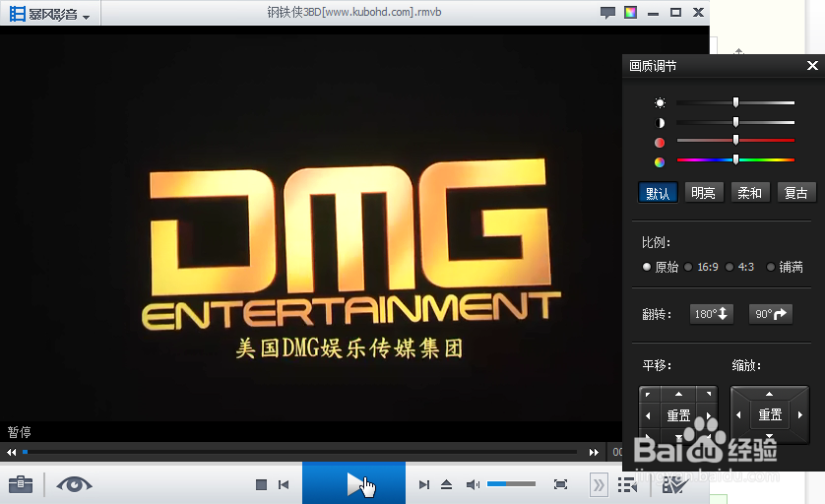
Task: Select the 复古 picture preset
Action: 796,193
